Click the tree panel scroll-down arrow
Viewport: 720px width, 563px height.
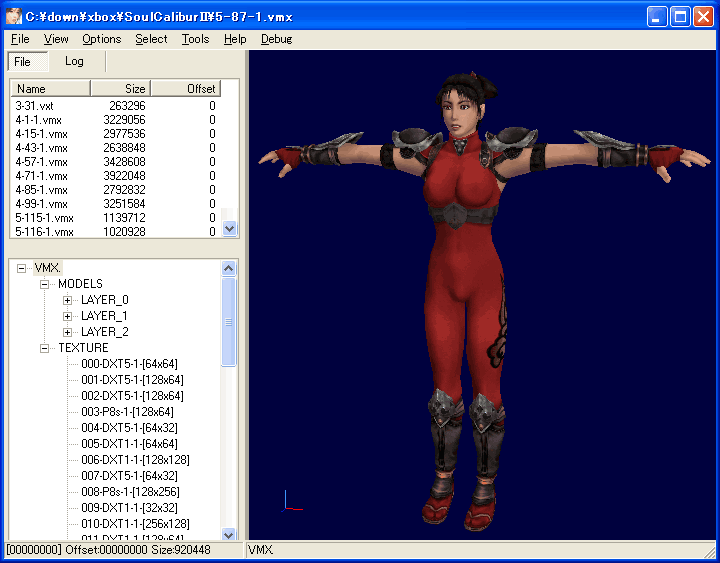(x=229, y=534)
